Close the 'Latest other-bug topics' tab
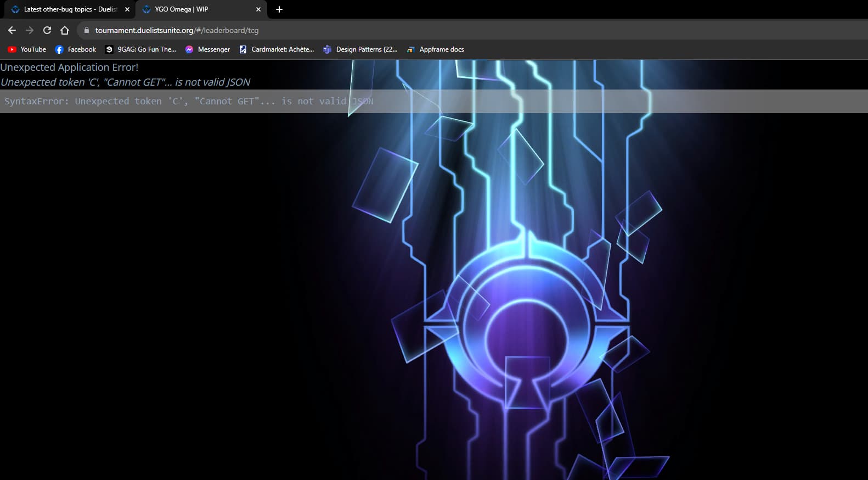 click(127, 9)
